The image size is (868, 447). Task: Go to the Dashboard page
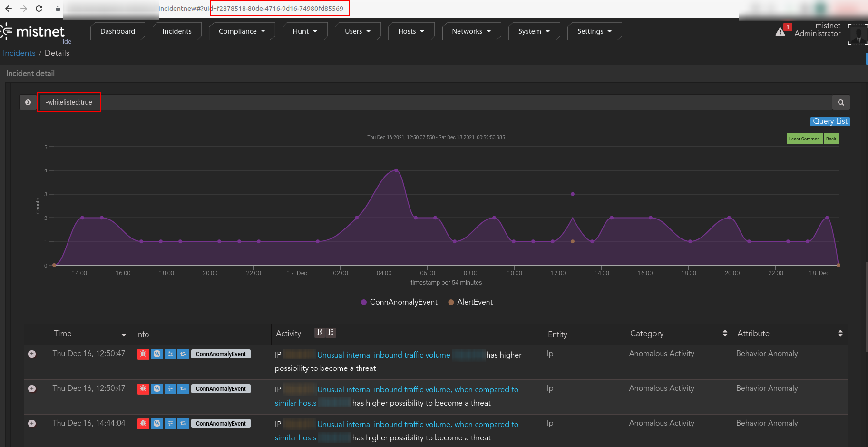coord(117,31)
